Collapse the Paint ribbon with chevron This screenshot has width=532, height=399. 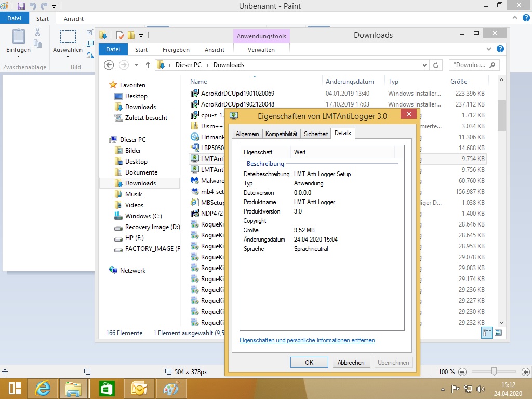[x=515, y=18]
